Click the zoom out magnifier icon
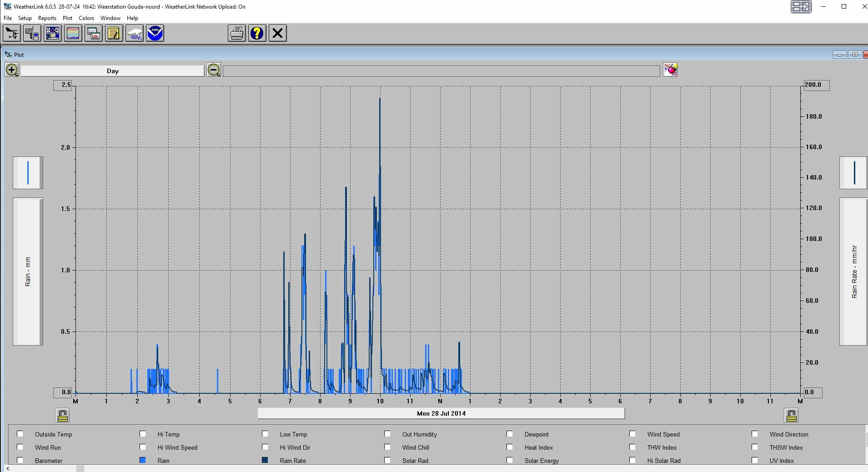The image size is (868, 472). [214, 70]
